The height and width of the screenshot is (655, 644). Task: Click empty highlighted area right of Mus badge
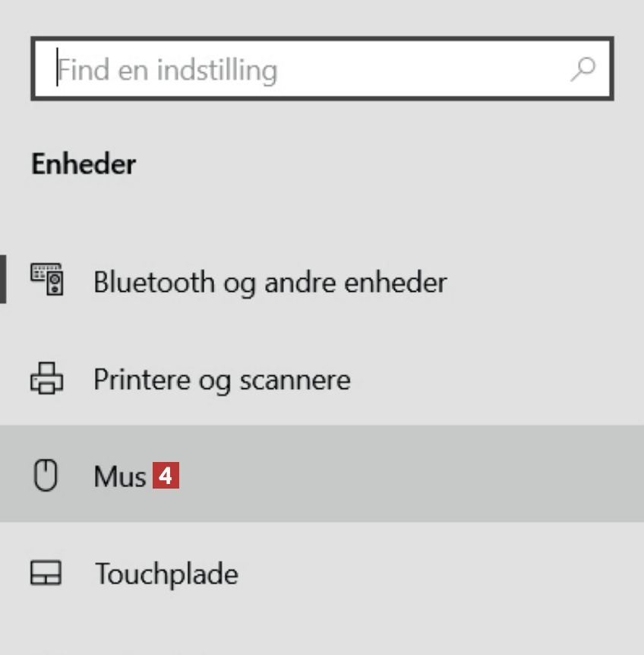pos(410,476)
